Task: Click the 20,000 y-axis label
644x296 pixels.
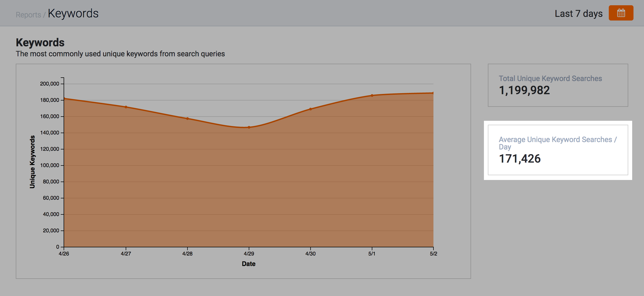Action: tap(51, 230)
